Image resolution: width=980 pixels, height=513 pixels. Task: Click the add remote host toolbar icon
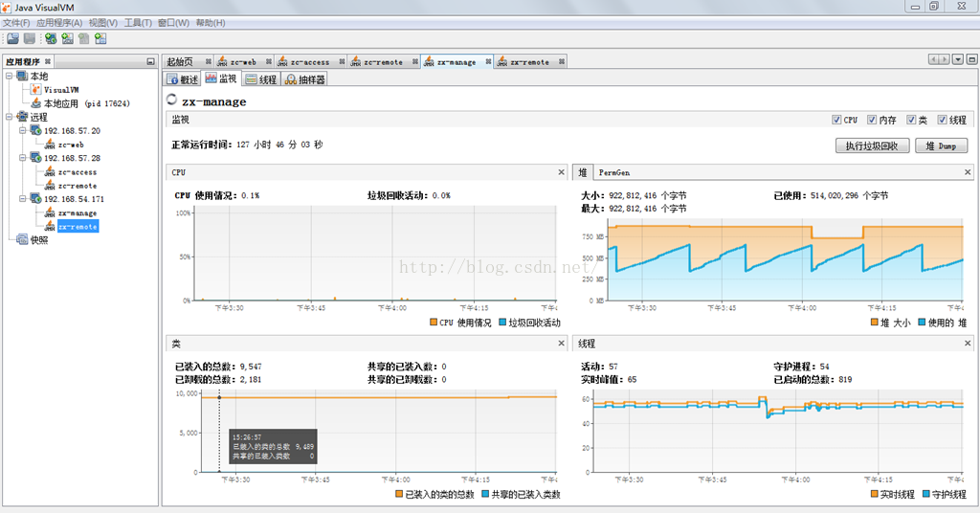[51, 38]
